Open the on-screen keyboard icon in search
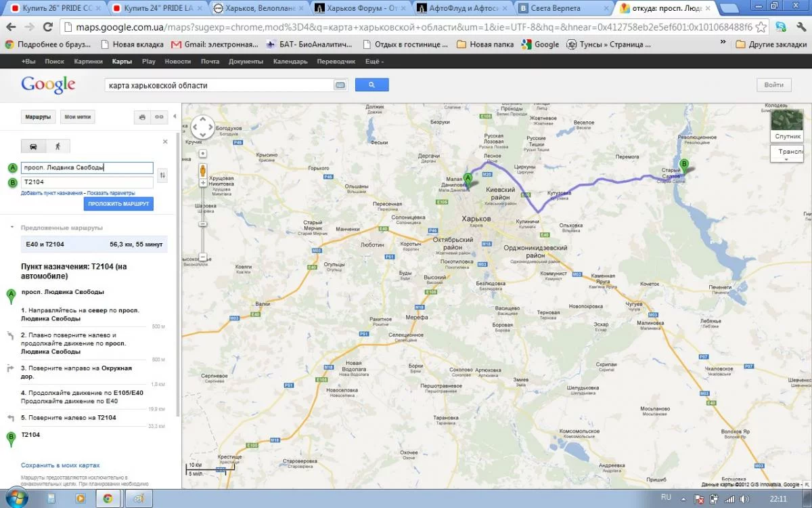This screenshot has height=508, width=812. pyautogui.click(x=340, y=85)
